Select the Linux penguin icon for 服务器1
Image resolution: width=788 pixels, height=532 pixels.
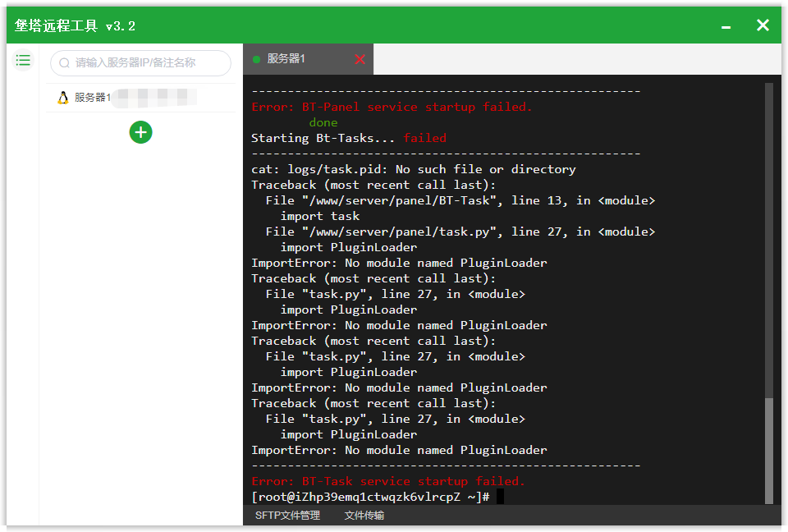(63, 98)
